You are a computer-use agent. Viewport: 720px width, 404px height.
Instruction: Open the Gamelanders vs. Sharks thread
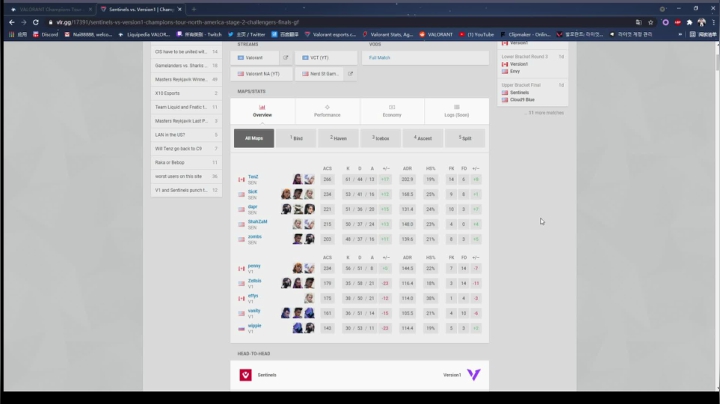[186, 66]
